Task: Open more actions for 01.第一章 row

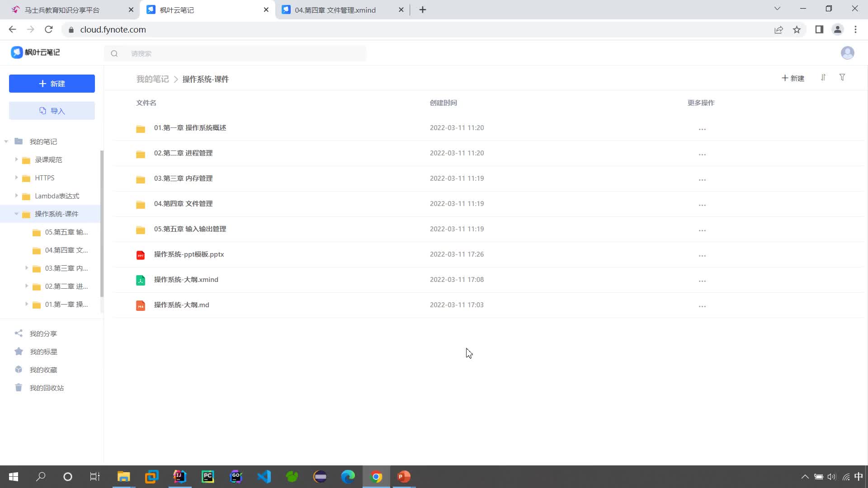Action: click(702, 129)
